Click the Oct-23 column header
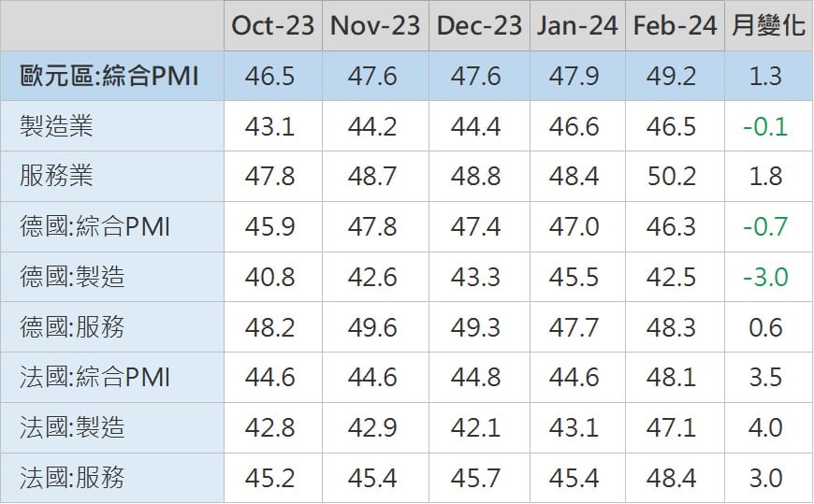This screenshot has height=504, width=814. point(273,25)
